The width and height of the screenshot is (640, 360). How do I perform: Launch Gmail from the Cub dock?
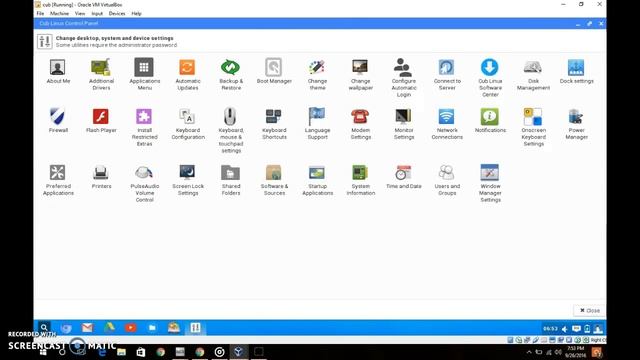87,328
